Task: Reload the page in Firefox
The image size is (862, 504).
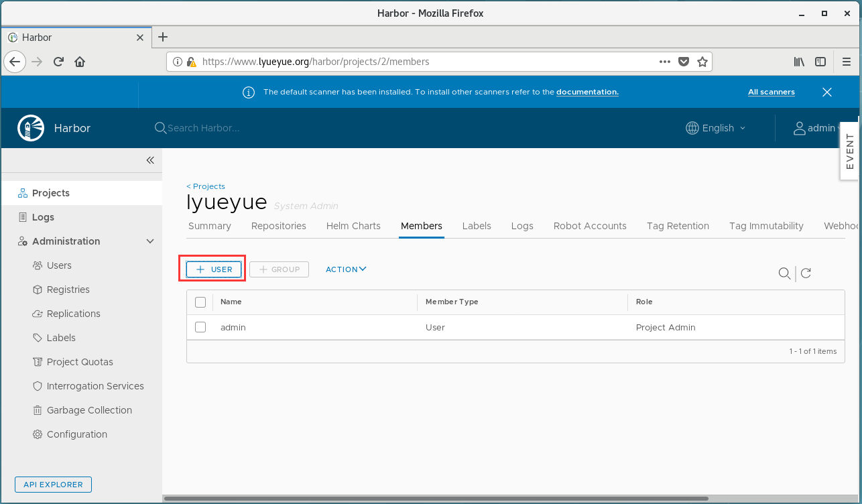Action: click(x=58, y=62)
